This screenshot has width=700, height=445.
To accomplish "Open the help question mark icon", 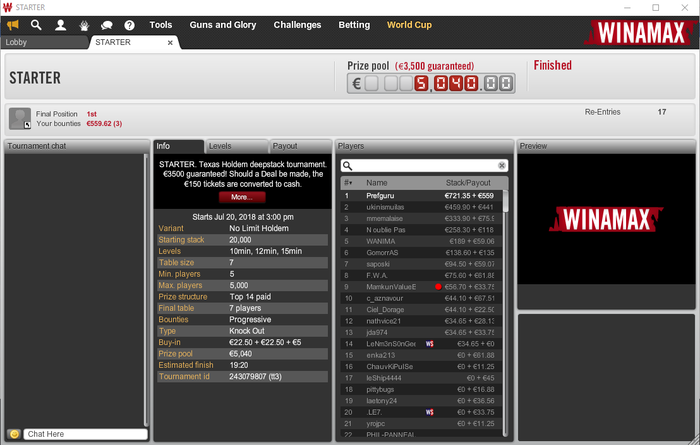I will pos(129,25).
